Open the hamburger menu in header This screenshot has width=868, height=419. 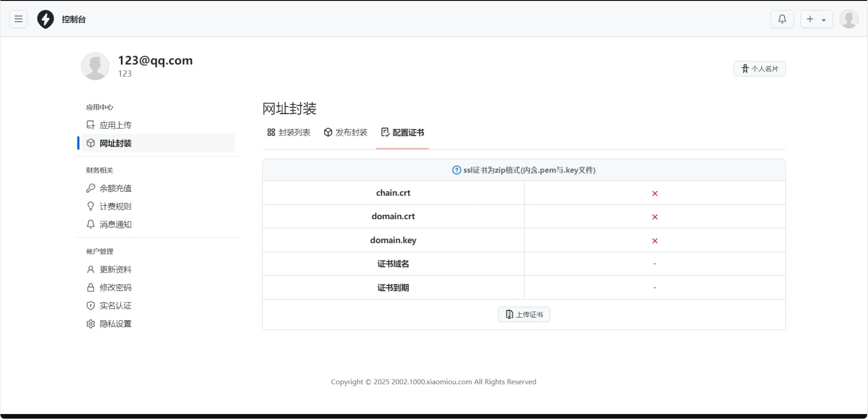tap(19, 19)
